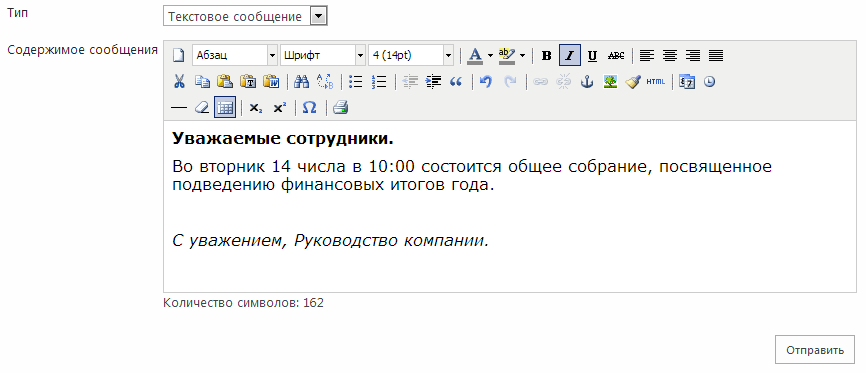This screenshot has width=866, height=373.
Task: Click the Insert link chain icon
Action: tap(540, 82)
